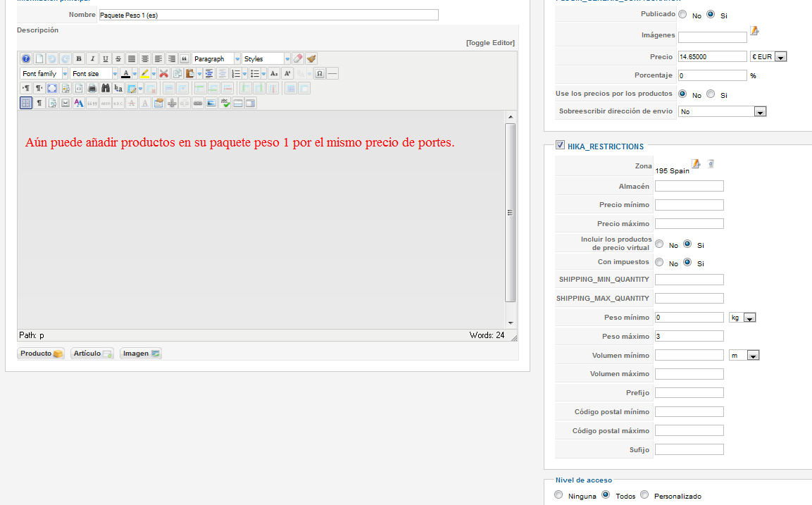Insert a blockquote
The height and width of the screenshot is (505, 812).
click(x=185, y=58)
